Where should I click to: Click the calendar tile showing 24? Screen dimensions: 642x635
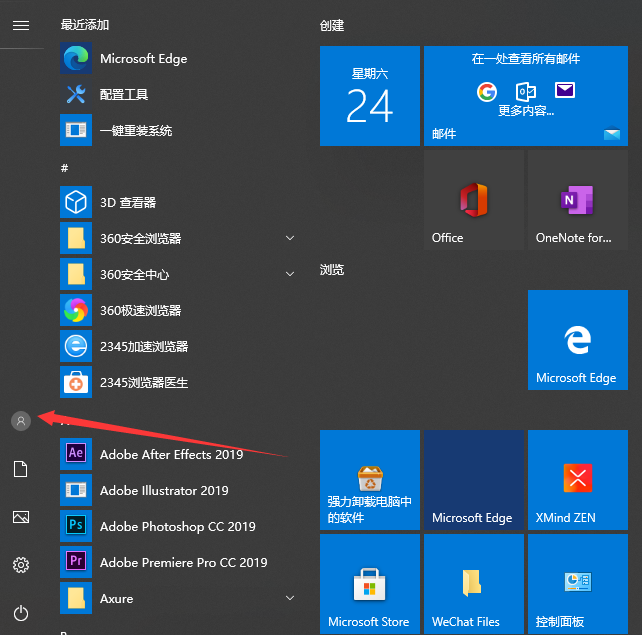[x=370, y=96]
